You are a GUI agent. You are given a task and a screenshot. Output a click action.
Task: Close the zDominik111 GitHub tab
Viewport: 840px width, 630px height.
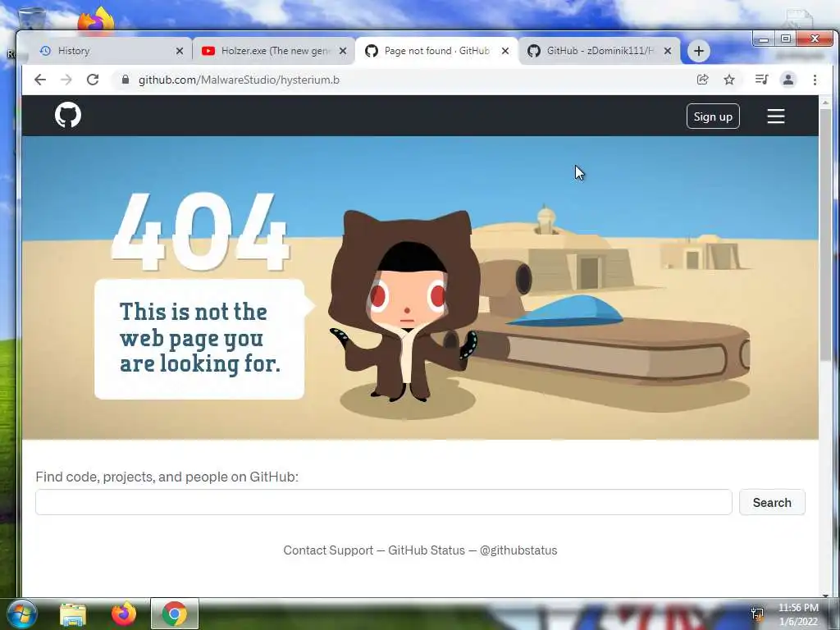668,51
